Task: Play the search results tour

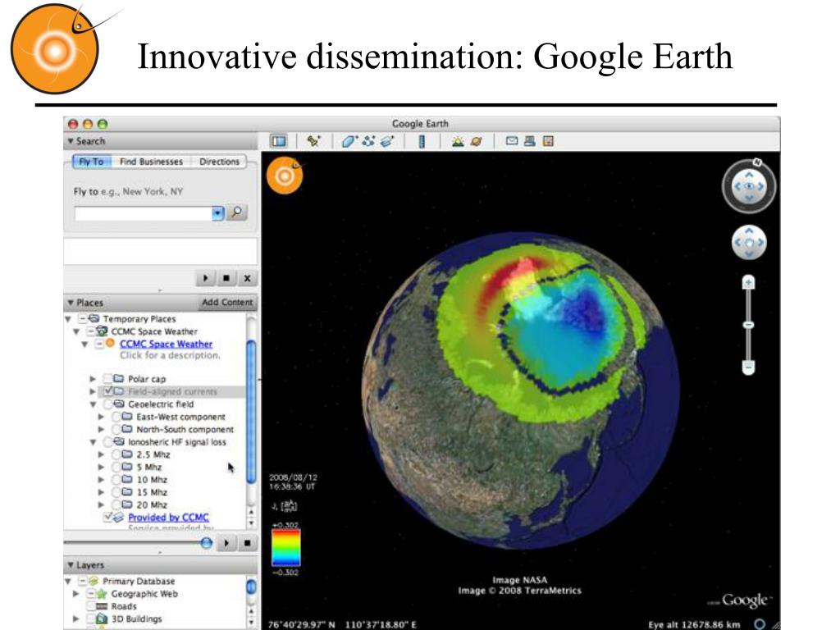Action: (x=205, y=279)
